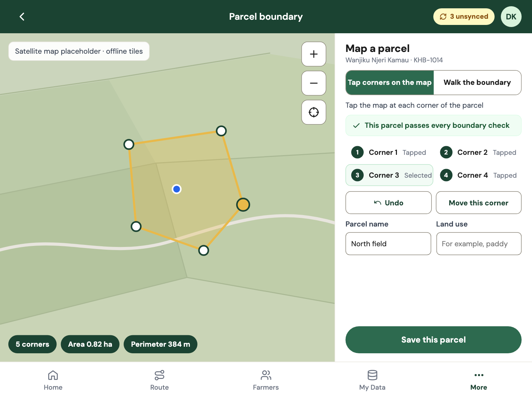Viewport: 532px width, 399px height.
Task: Save this parcel
Action: tap(433, 340)
